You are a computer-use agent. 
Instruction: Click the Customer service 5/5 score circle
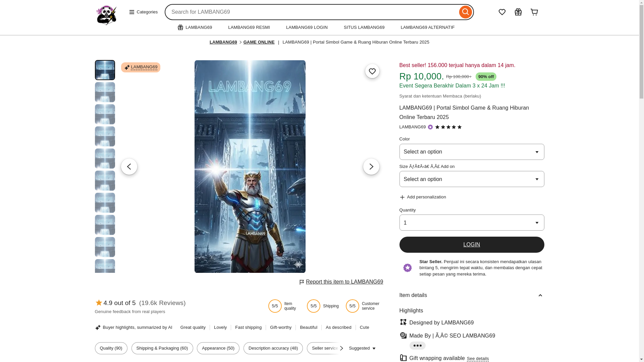click(x=352, y=306)
